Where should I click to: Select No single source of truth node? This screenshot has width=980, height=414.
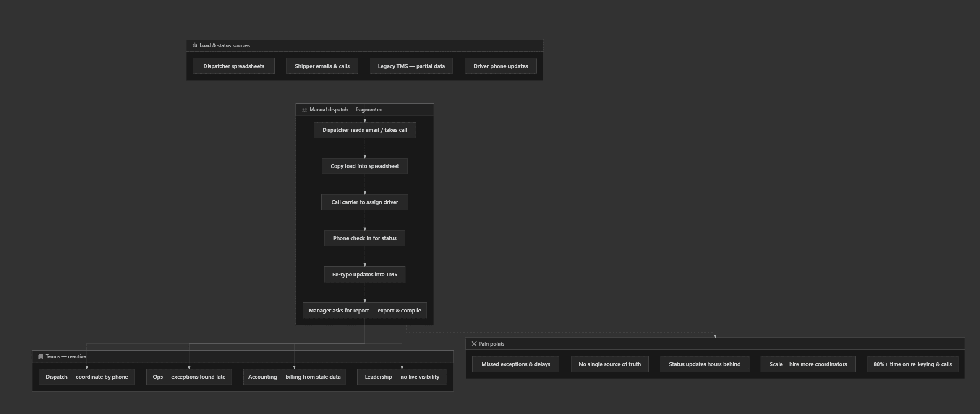pyautogui.click(x=610, y=364)
